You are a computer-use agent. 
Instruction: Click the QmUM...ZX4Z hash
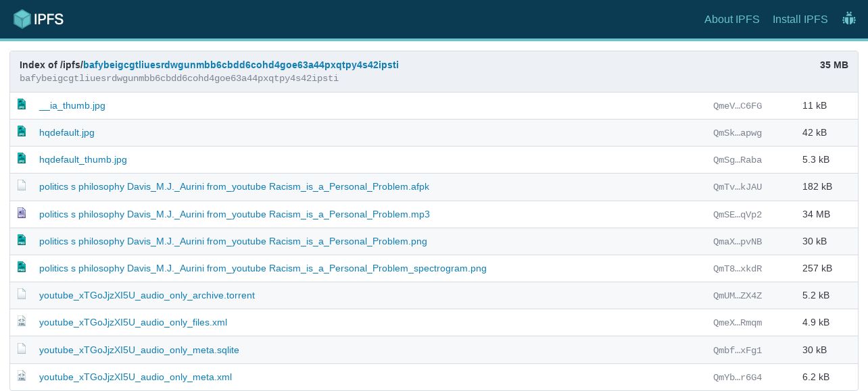738,295
